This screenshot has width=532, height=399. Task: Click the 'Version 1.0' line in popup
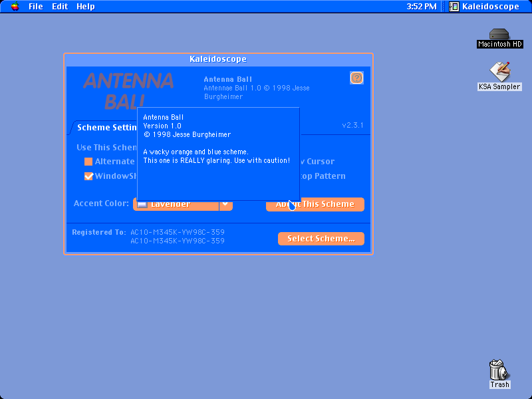[162, 126]
